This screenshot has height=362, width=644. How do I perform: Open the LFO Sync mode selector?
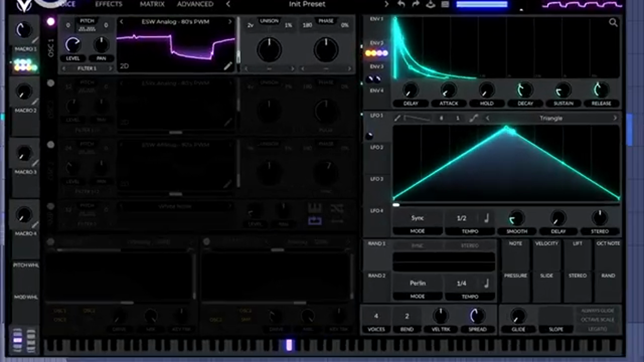pos(417,218)
